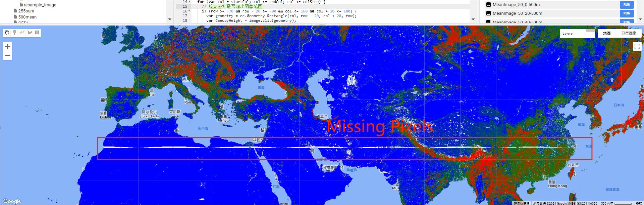Click image icon of MeanImage_50_20-500m task
The width and height of the screenshot is (644, 205).
[x=488, y=13]
